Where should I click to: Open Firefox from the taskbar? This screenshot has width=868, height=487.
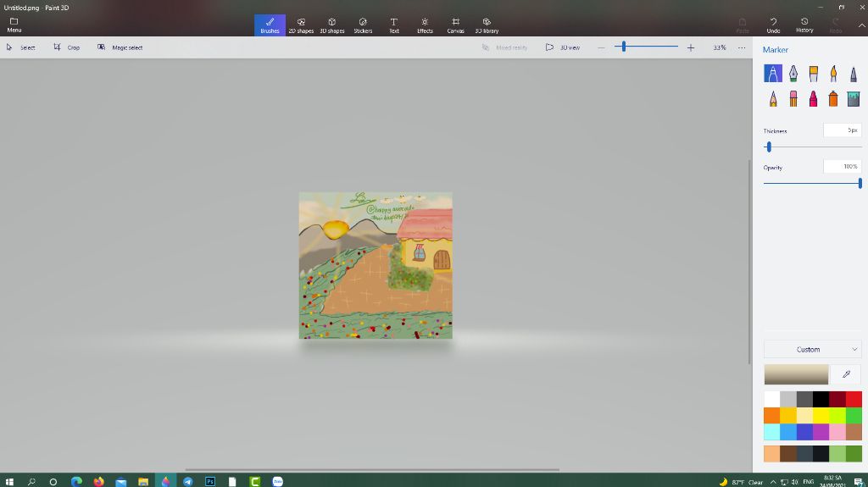(98, 481)
